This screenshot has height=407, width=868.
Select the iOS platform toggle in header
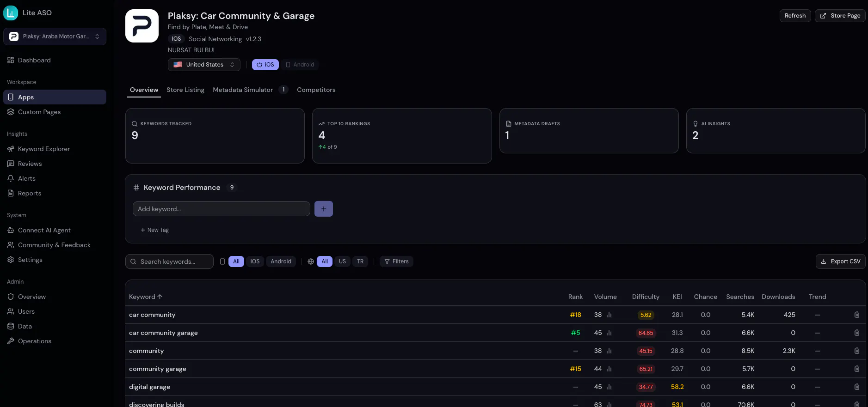pyautogui.click(x=265, y=65)
